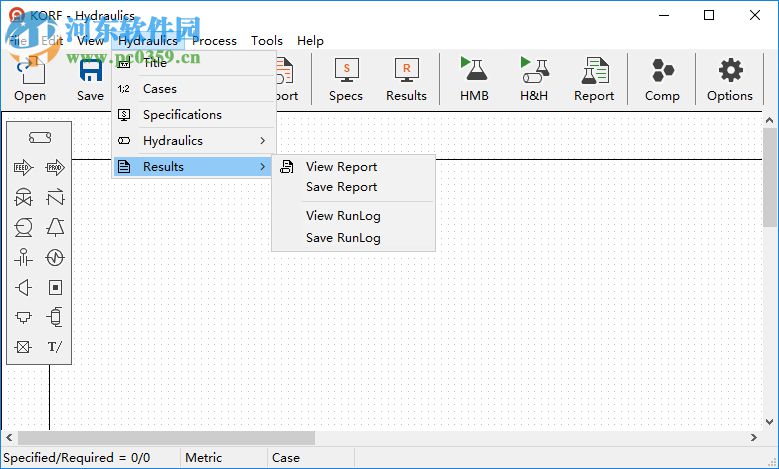Image resolution: width=779 pixels, height=469 pixels.
Task: Open the Specs toolbar button
Action: tap(346, 79)
